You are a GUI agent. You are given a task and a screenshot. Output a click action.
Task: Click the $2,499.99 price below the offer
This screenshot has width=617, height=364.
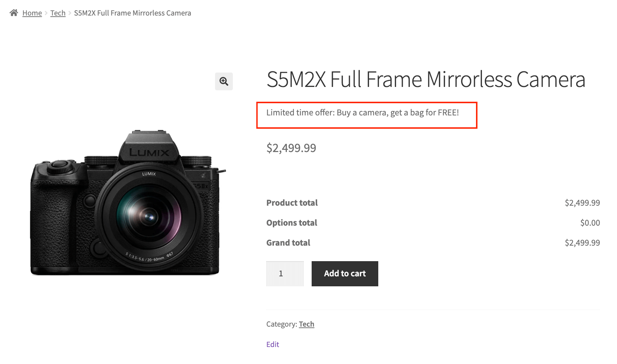291,148
